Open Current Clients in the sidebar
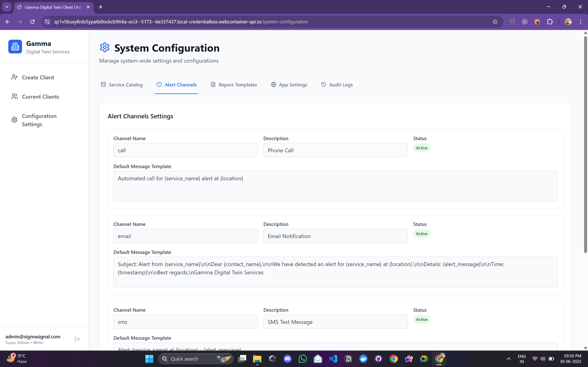This screenshot has width=588, height=367. coord(40,97)
